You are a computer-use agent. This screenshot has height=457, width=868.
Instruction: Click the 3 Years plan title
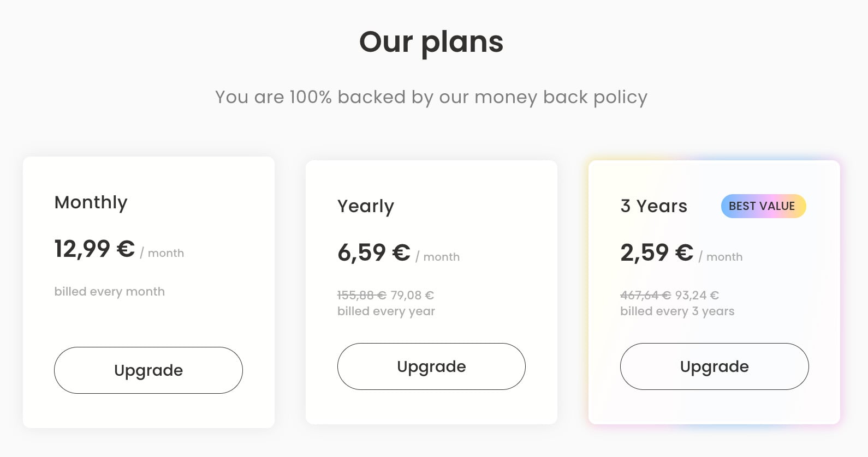653,206
